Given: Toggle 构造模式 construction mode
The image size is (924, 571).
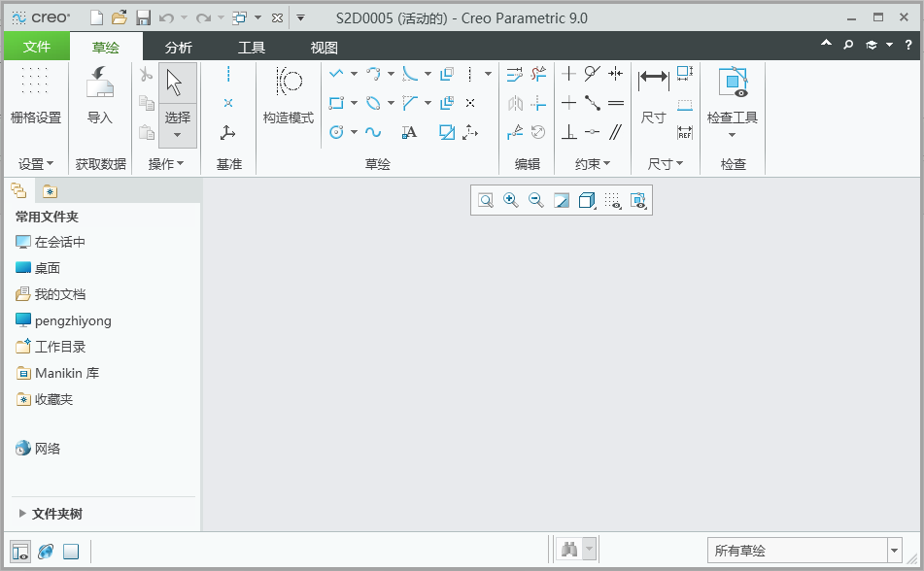Looking at the screenshot, I should coord(289,95).
